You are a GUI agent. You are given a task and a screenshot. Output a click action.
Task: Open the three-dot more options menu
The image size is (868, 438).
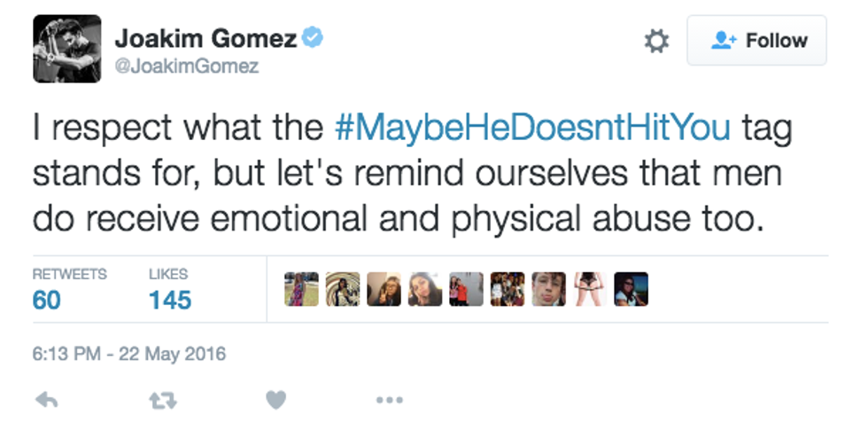point(390,401)
